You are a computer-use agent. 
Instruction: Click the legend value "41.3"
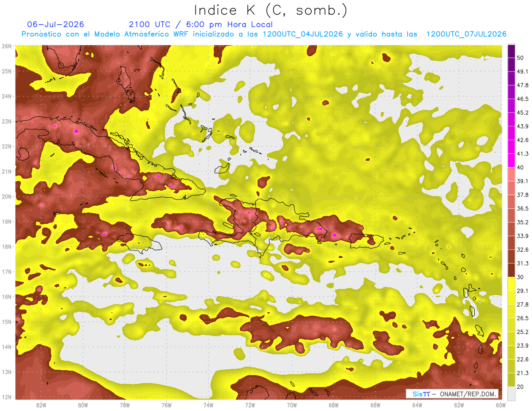point(523,154)
